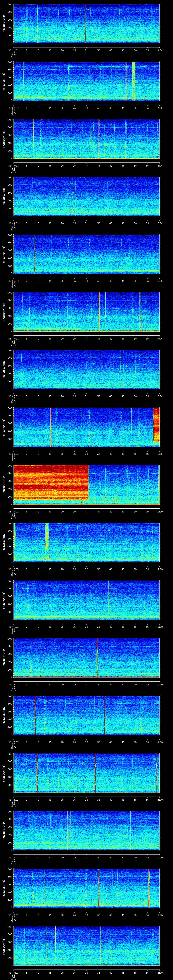Click the 18:12:00 start time label
The width and height of the screenshot is (173, 980).
click(13, 685)
